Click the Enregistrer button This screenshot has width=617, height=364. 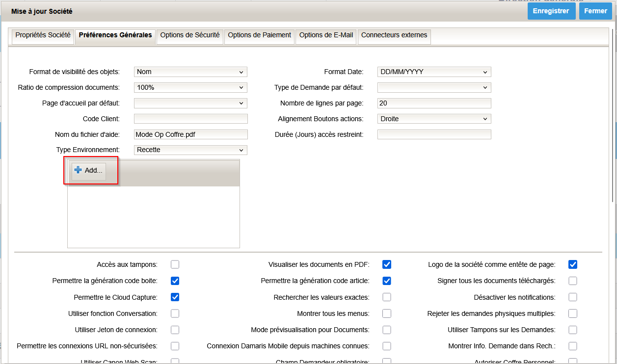(551, 11)
